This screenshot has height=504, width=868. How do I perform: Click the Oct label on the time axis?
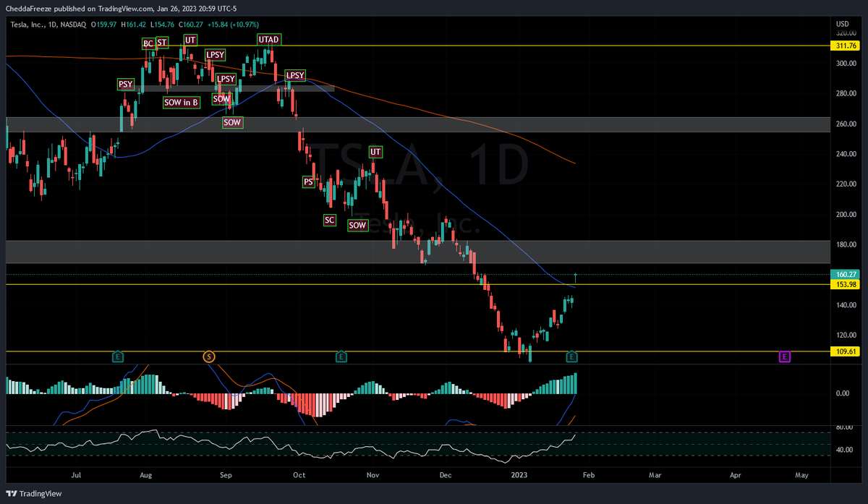[299, 476]
